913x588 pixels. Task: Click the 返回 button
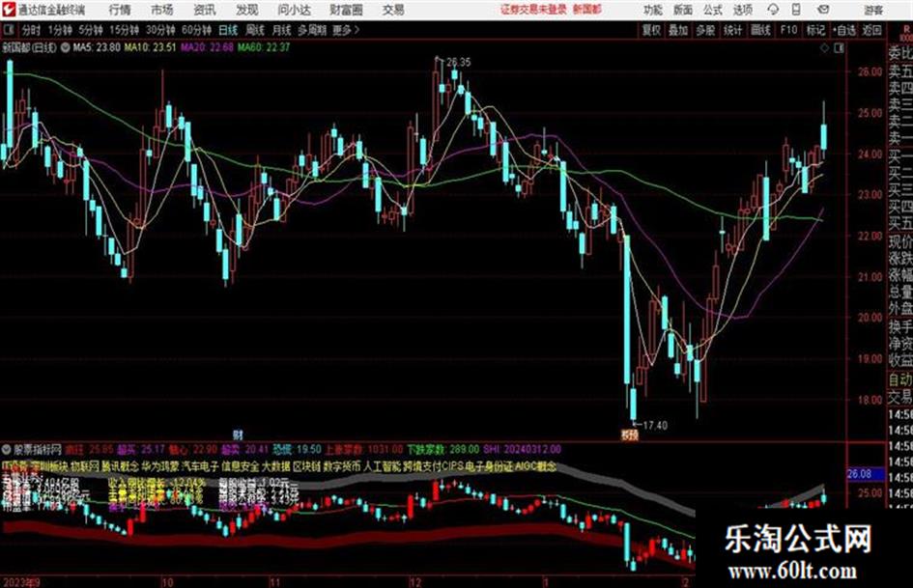pos(871,30)
